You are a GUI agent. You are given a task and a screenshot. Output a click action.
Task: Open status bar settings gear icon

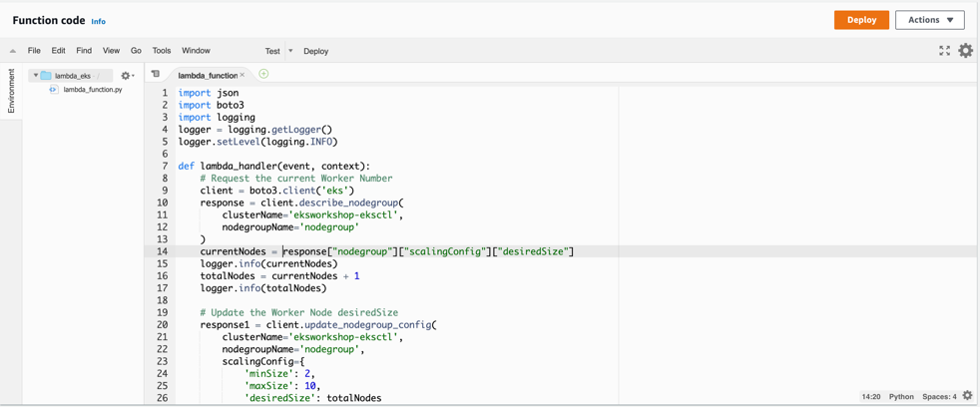tap(967, 395)
